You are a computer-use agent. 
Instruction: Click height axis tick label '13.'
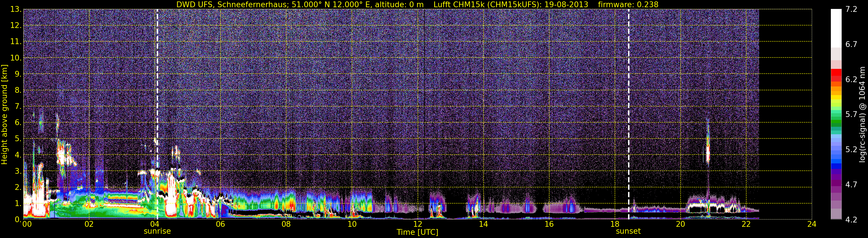pos(16,10)
